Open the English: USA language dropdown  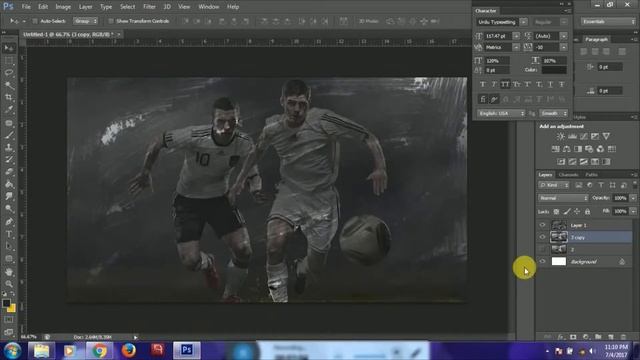[502, 113]
